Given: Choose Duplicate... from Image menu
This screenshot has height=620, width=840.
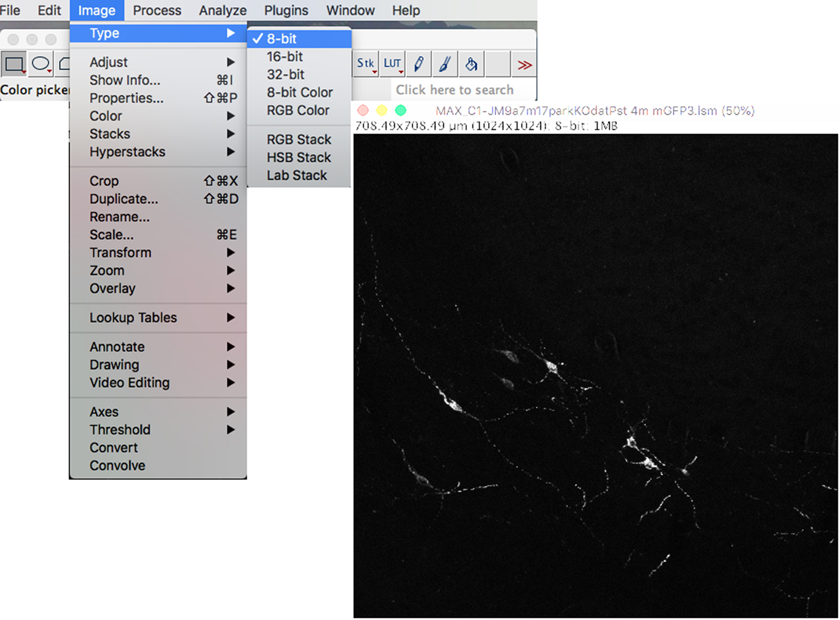Looking at the screenshot, I should [158, 199].
